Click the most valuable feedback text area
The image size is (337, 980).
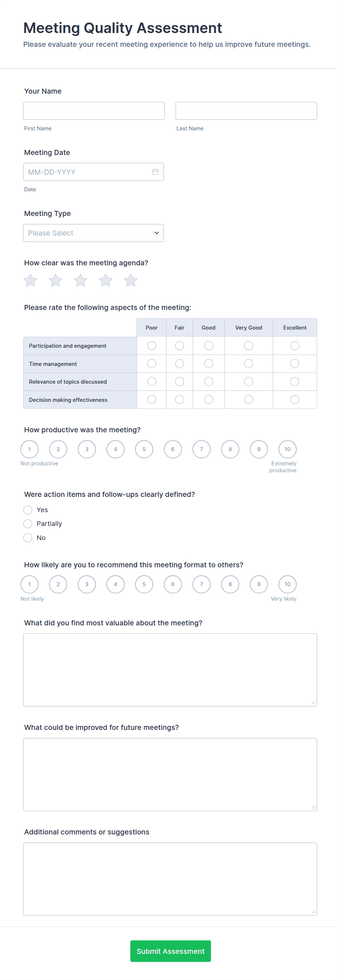pos(170,670)
